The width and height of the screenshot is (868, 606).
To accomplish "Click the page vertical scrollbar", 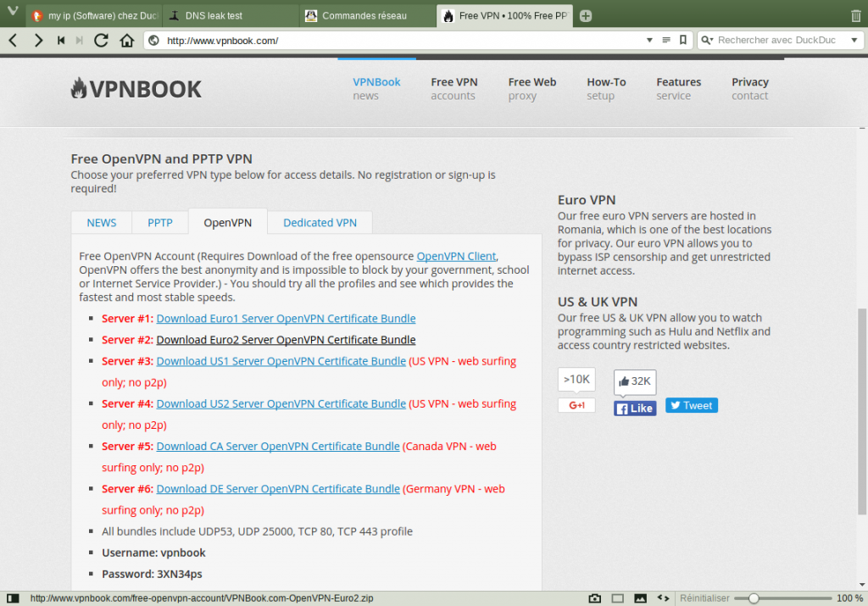I will pos(862,412).
